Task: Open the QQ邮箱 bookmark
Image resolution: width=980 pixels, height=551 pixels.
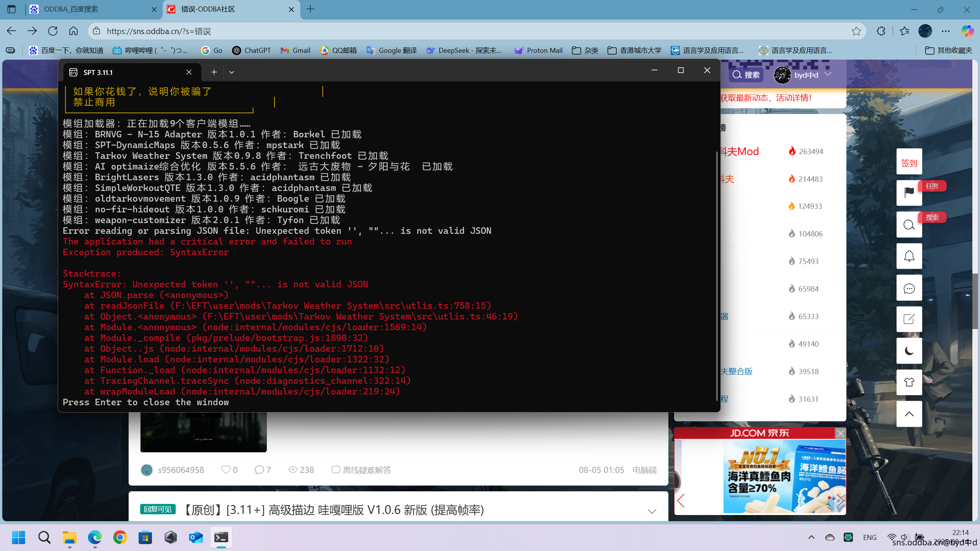Action: [x=338, y=50]
